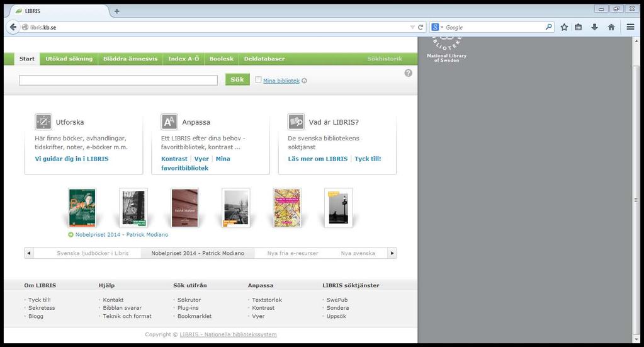
Task: Open the green-covered first book thumbnail
Action: pos(82,208)
